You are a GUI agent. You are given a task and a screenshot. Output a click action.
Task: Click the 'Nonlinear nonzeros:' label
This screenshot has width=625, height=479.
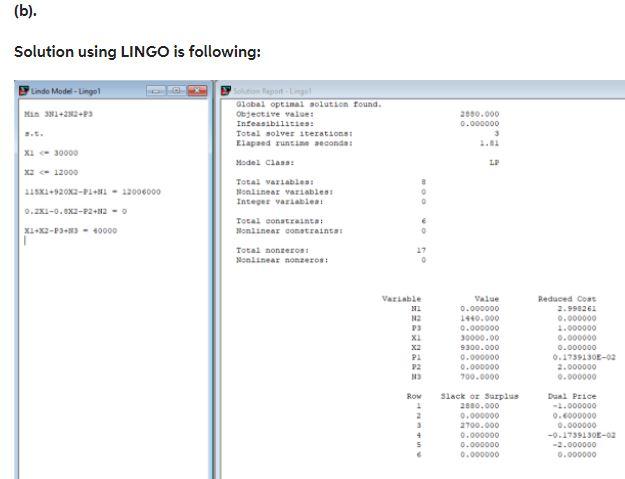282,260
